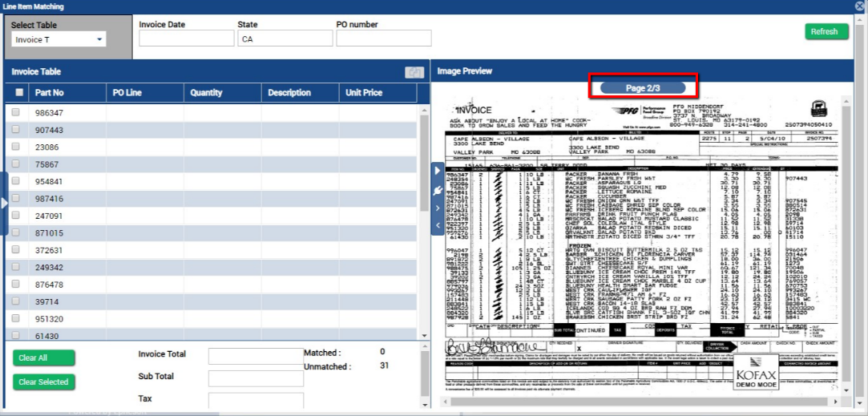Check the box for part 75867
Image resolution: width=868 pixels, height=416 pixels.
[x=16, y=164]
